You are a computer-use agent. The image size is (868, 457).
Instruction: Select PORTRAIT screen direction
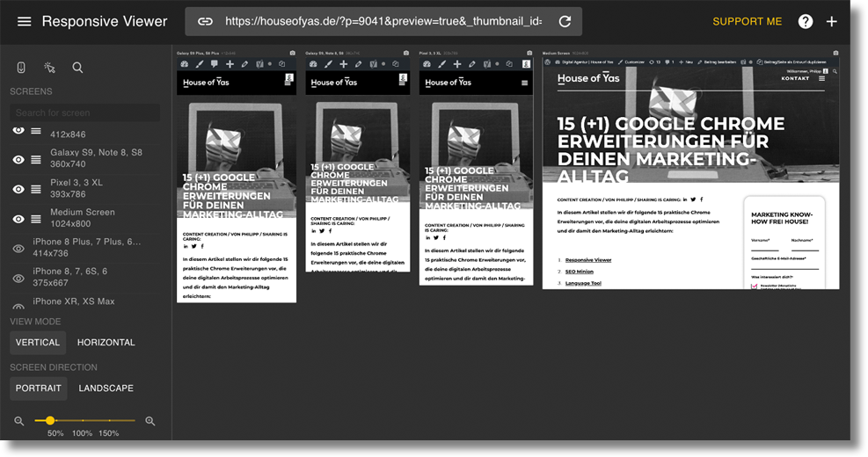tap(38, 388)
